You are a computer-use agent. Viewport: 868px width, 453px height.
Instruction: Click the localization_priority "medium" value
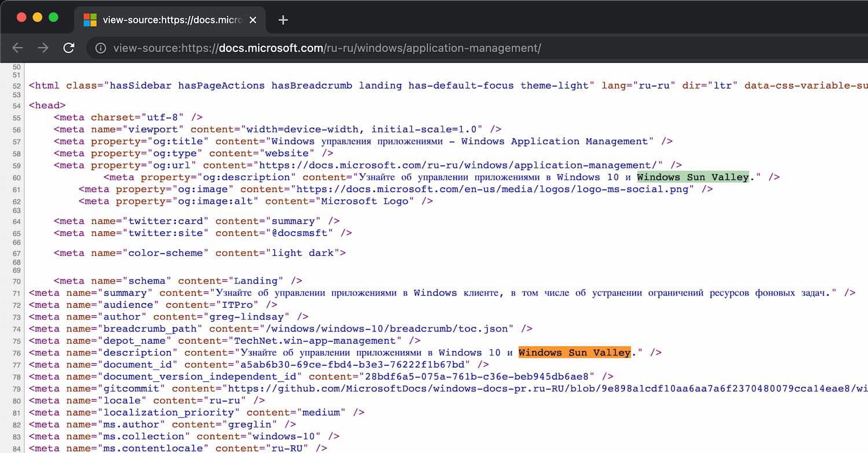[x=321, y=413]
